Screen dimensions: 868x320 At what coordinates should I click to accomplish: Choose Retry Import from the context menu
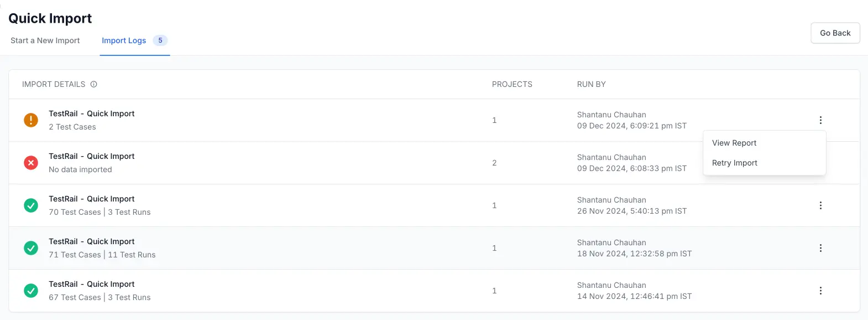coord(735,163)
